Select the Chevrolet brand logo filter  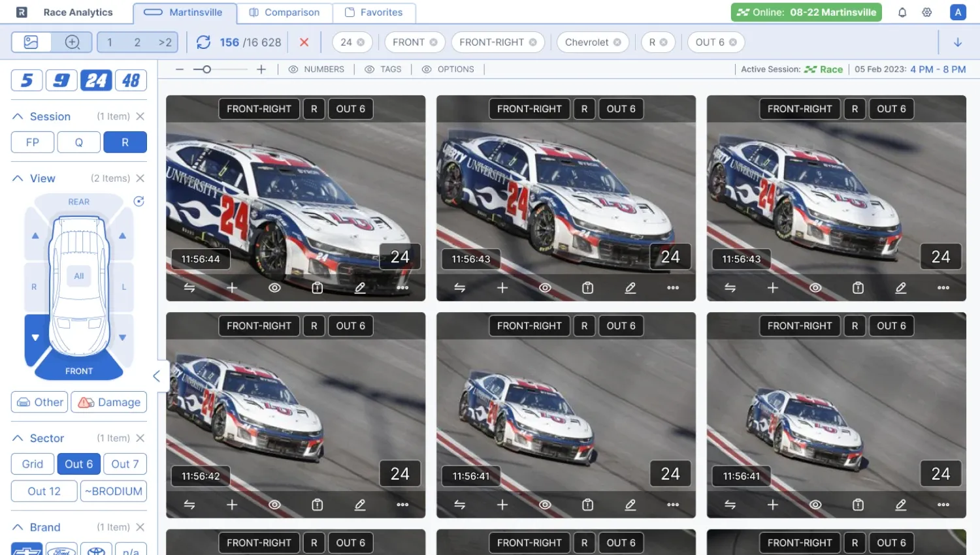(27, 549)
